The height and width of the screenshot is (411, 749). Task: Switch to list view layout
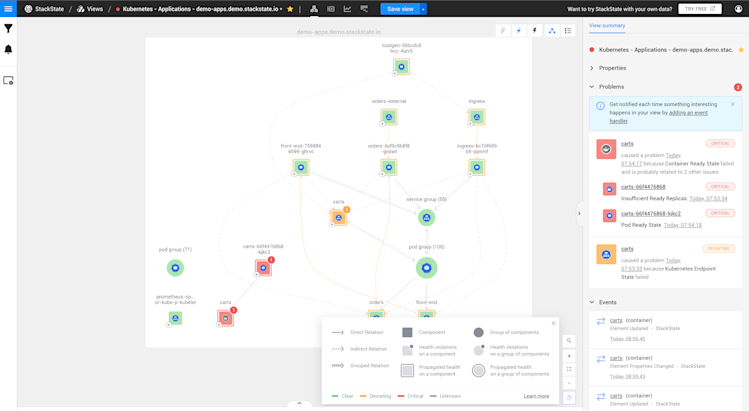[x=568, y=31]
